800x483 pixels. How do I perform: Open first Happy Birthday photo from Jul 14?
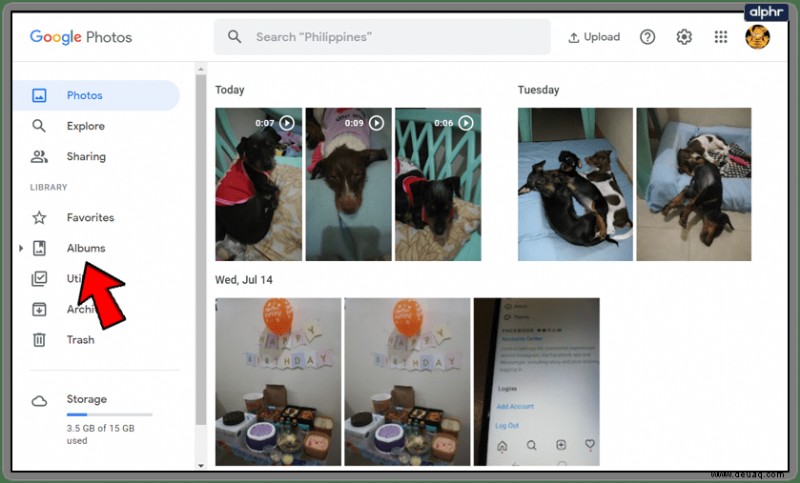(278, 382)
